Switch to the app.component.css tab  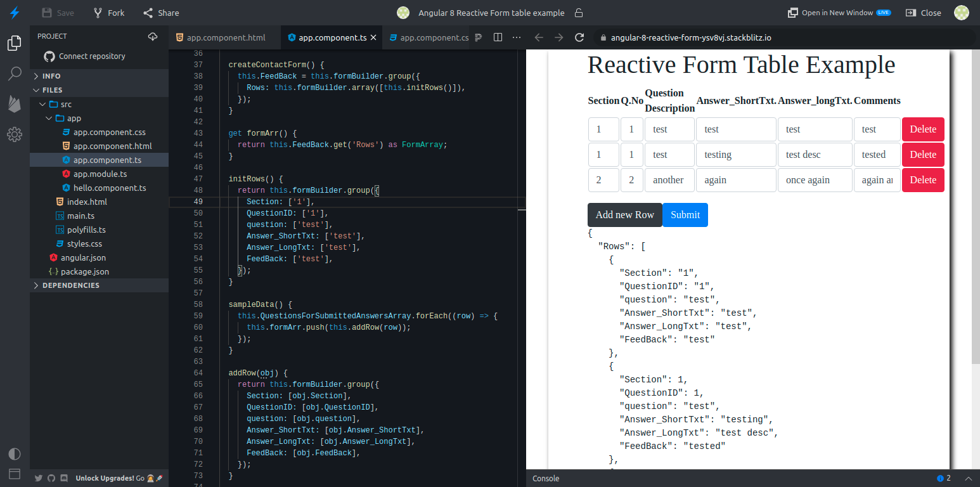click(434, 37)
